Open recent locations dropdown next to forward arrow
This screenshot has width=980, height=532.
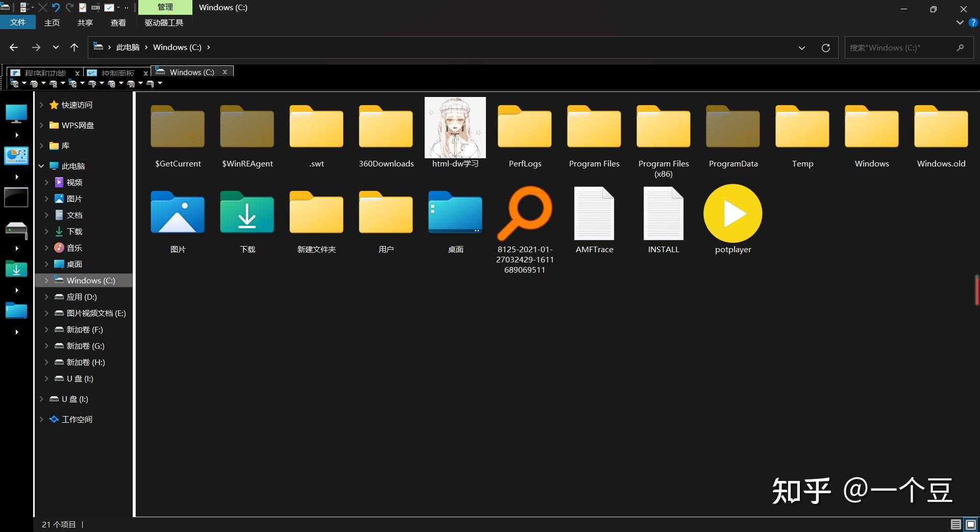[x=56, y=47]
